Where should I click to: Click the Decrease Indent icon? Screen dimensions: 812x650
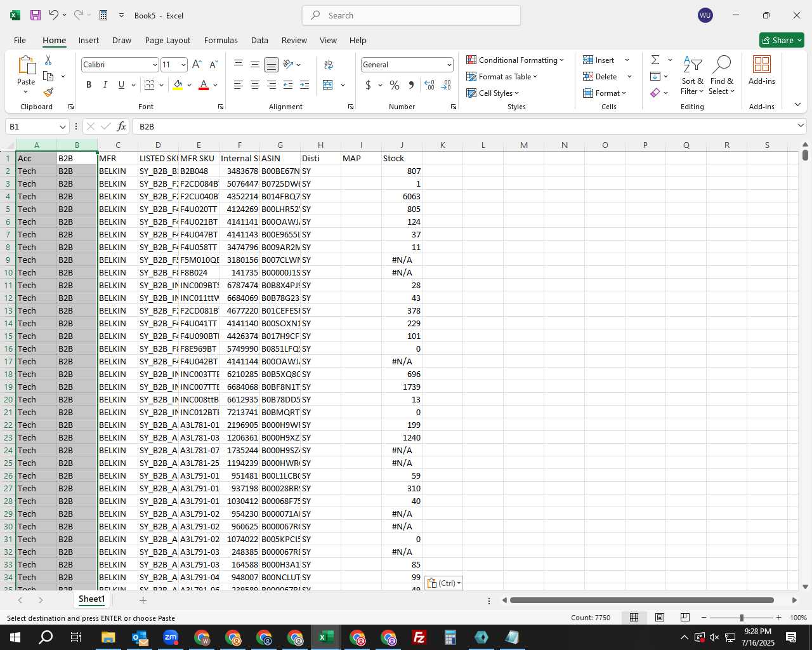(x=288, y=85)
